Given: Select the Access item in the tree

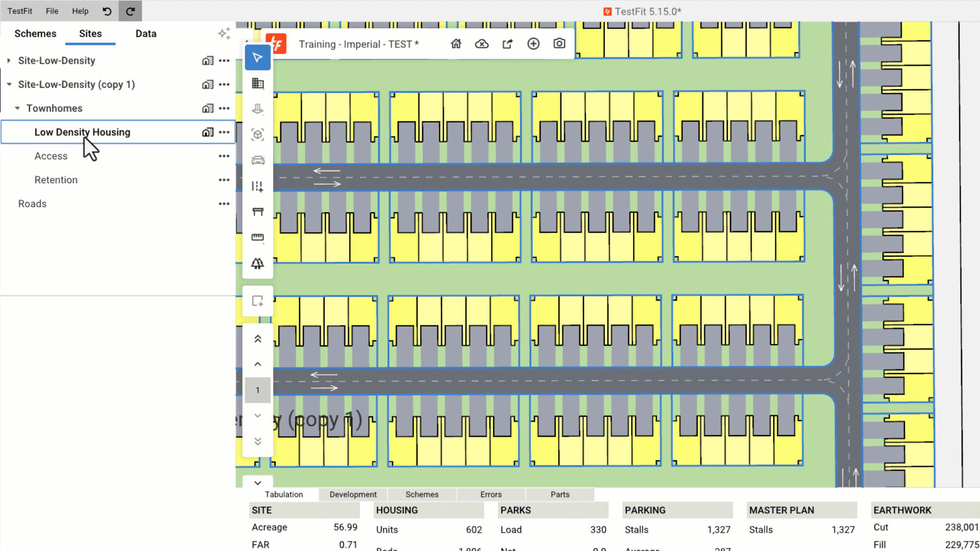Looking at the screenshot, I should (51, 156).
